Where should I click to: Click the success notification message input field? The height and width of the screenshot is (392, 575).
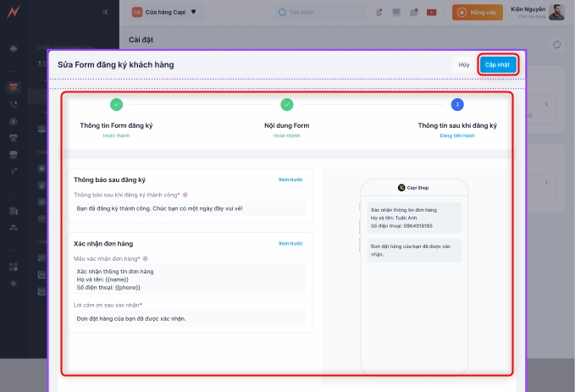[188, 208]
